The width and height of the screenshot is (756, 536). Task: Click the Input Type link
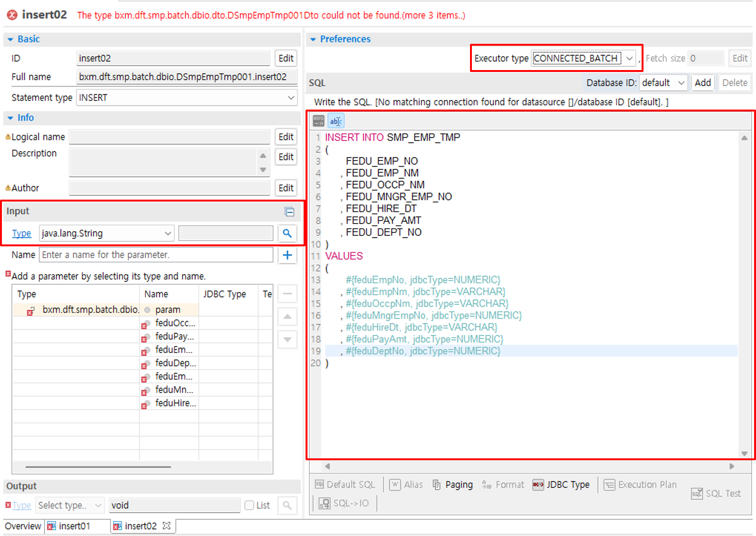click(x=21, y=233)
